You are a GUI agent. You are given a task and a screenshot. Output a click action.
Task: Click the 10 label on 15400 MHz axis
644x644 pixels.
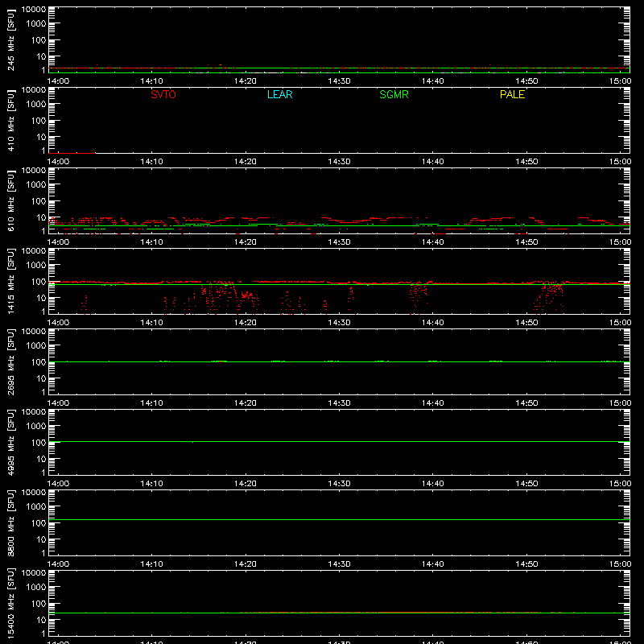[x=41, y=620]
